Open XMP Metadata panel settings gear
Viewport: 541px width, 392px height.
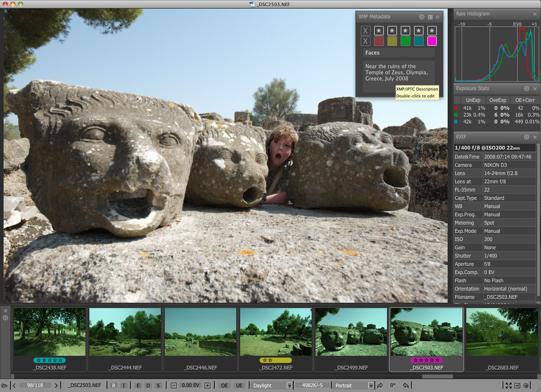tap(422, 17)
